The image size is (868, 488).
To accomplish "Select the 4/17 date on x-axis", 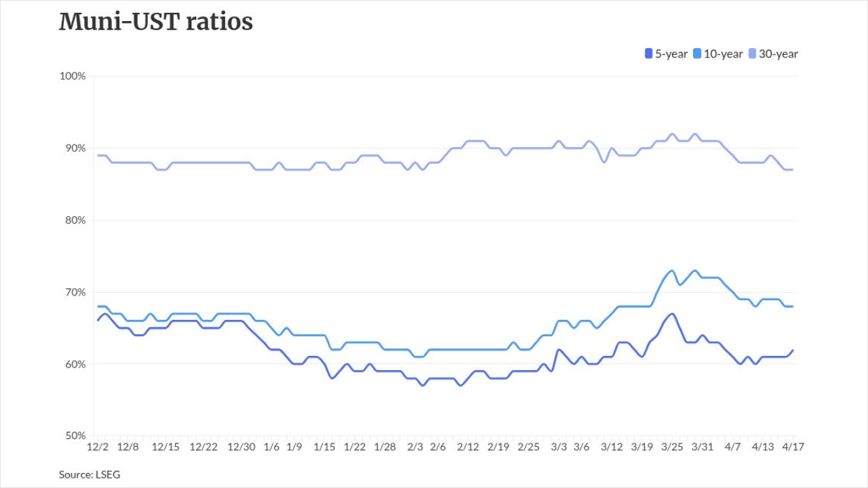I will click(792, 447).
